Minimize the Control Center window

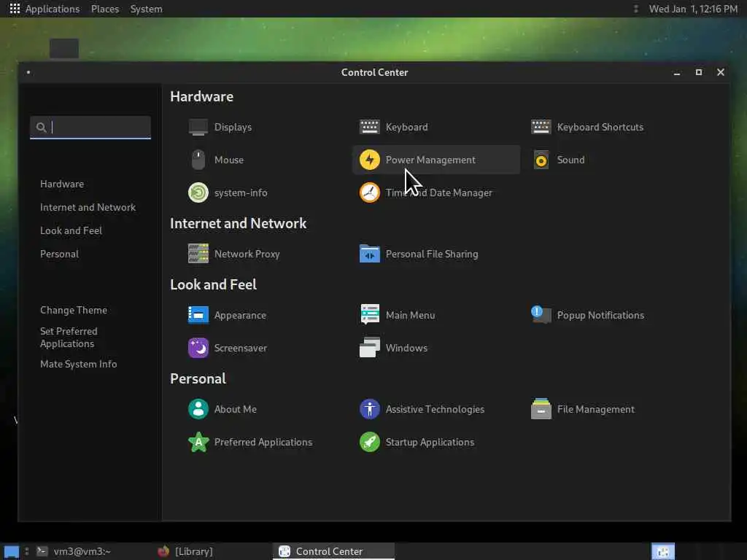point(676,72)
